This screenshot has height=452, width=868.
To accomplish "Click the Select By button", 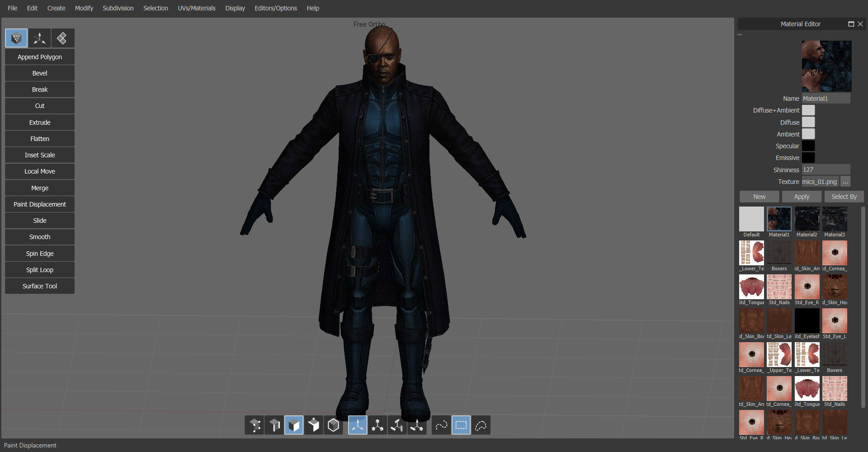I will tap(844, 197).
